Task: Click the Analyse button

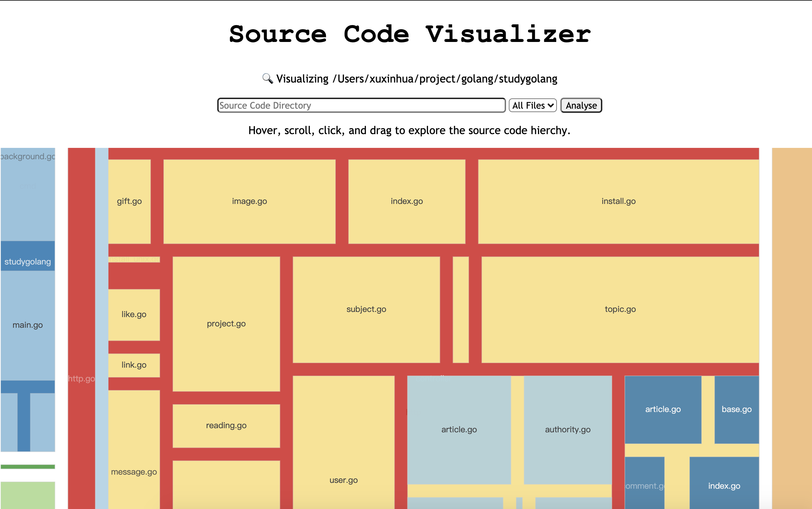Action: 581,105
